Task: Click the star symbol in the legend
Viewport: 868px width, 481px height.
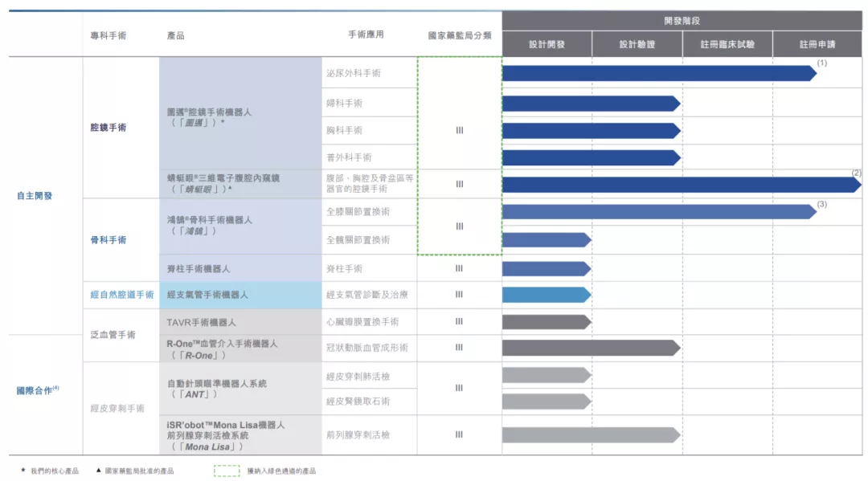Action: point(23,471)
